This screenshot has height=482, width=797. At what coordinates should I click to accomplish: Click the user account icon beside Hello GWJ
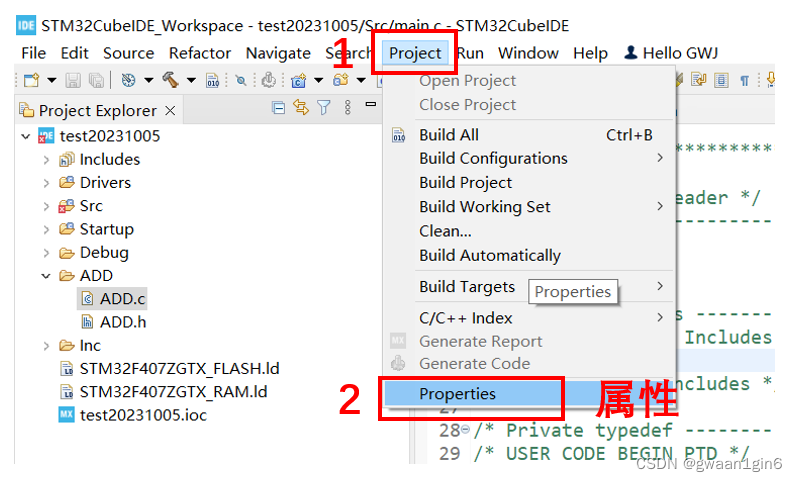point(631,52)
